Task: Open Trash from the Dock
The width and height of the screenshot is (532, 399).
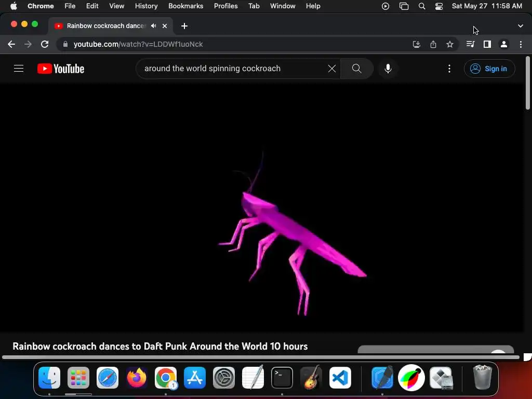Action: click(482, 378)
